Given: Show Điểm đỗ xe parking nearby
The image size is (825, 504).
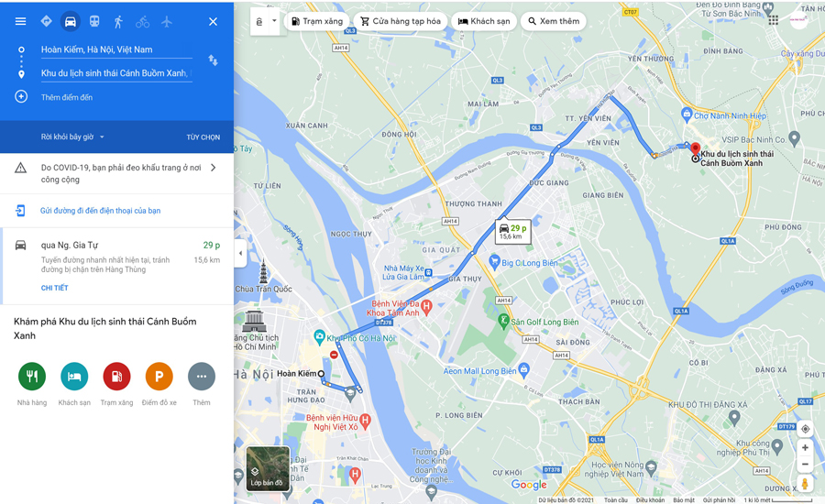Looking at the screenshot, I should coord(159,376).
